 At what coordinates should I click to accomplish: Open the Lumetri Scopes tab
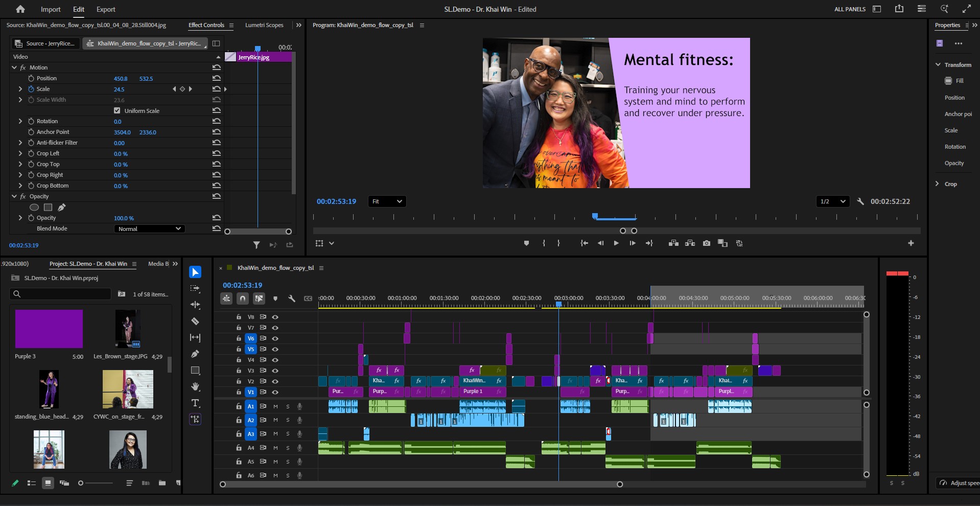[x=264, y=25]
